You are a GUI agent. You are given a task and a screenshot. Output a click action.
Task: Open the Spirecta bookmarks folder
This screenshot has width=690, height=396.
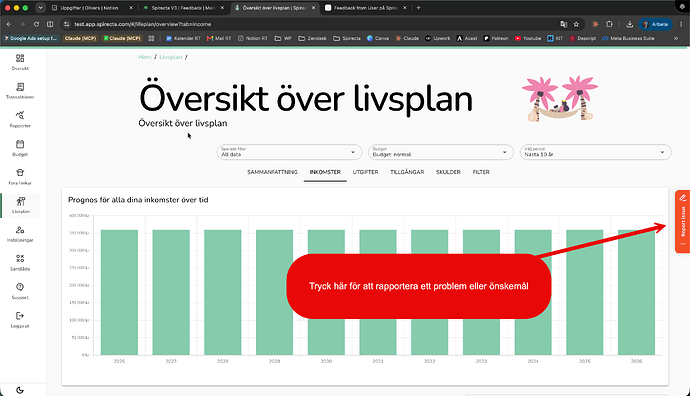347,38
